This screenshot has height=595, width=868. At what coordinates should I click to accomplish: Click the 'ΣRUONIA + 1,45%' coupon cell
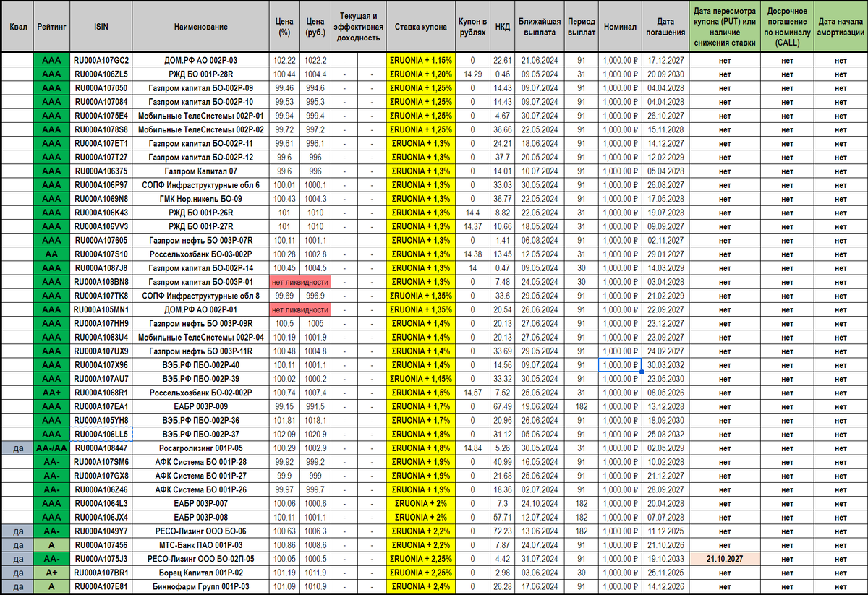coord(420,379)
